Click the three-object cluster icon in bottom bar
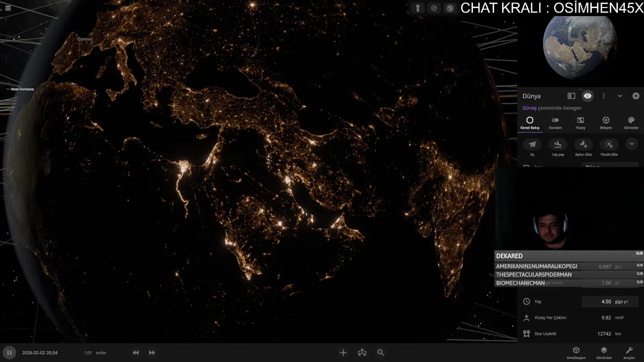Screen dimensions: 644x362 [362, 352]
